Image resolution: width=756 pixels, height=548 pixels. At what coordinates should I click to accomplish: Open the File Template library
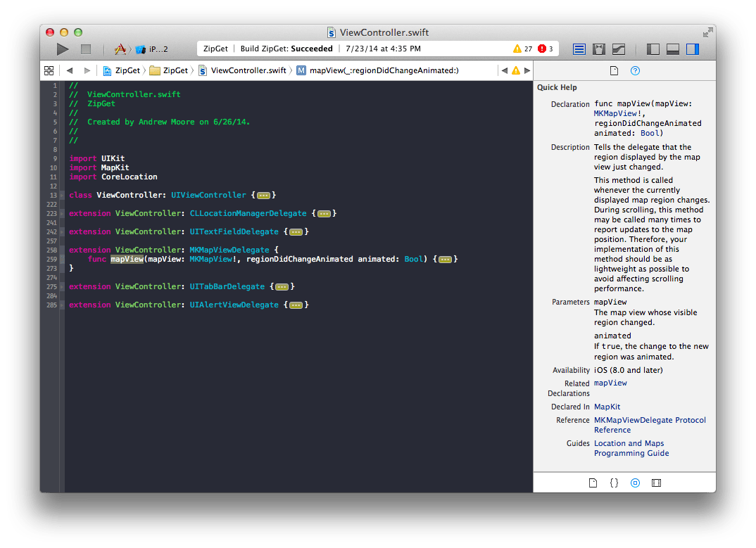click(x=593, y=483)
